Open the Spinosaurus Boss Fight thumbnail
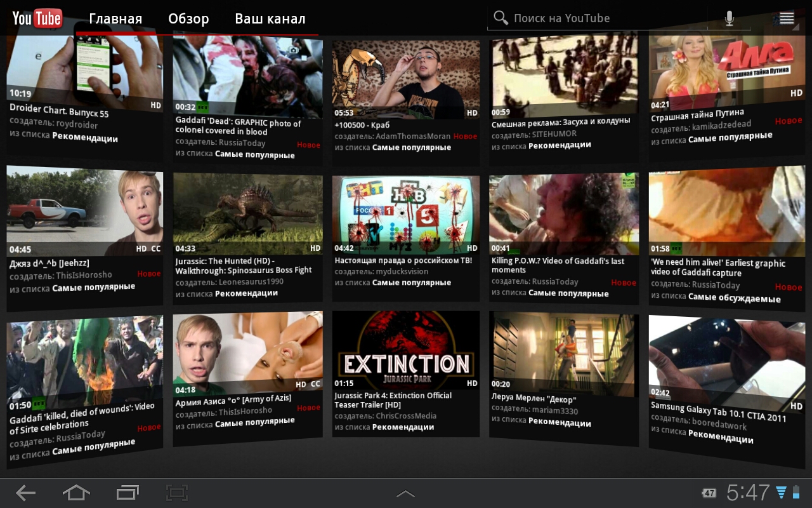Image resolution: width=812 pixels, height=508 pixels. (x=247, y=213)
